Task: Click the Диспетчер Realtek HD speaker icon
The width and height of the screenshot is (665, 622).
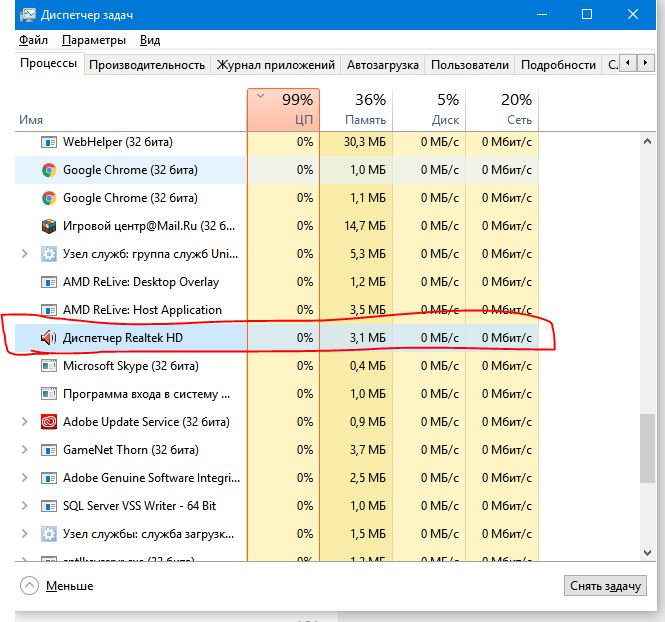Action: (49, 337)
